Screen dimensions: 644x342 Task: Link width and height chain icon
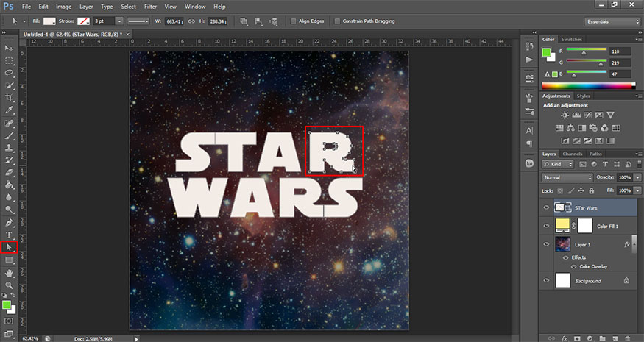[x=191, y=21]
